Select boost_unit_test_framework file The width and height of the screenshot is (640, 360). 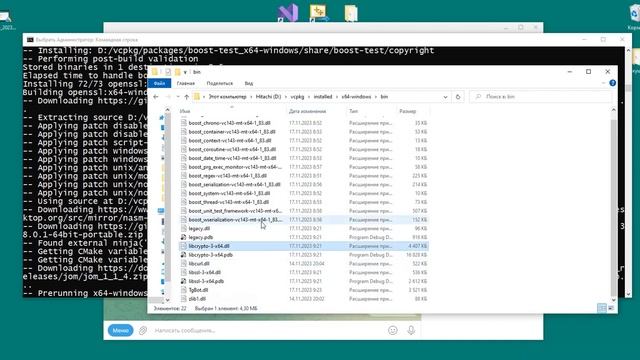(235, 211)
